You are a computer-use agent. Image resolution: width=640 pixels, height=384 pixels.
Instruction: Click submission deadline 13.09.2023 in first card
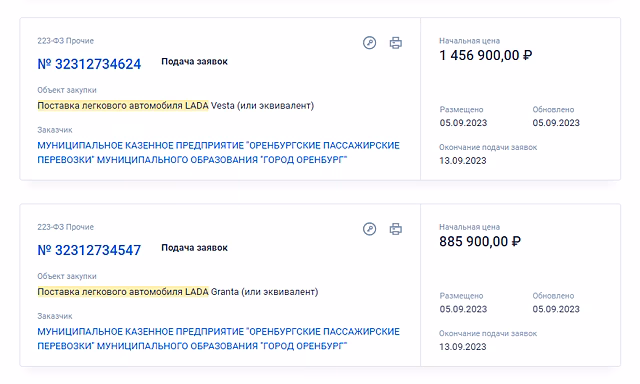click(x=463, y=160)
